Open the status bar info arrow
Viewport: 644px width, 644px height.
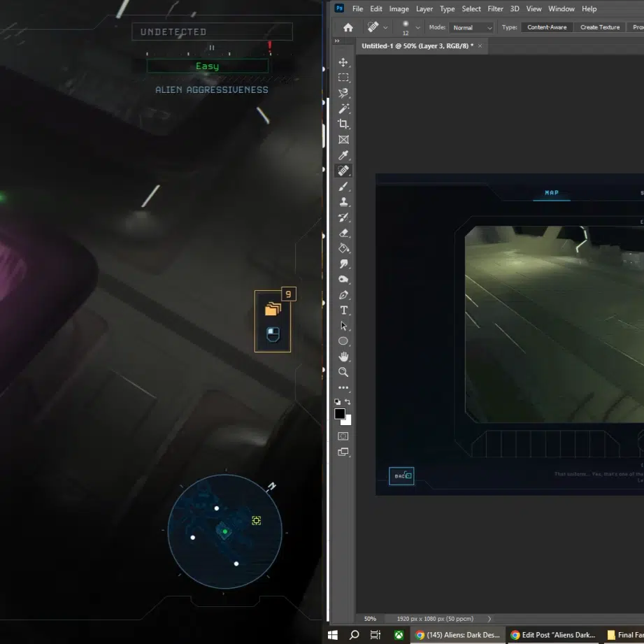click(489, 619)
